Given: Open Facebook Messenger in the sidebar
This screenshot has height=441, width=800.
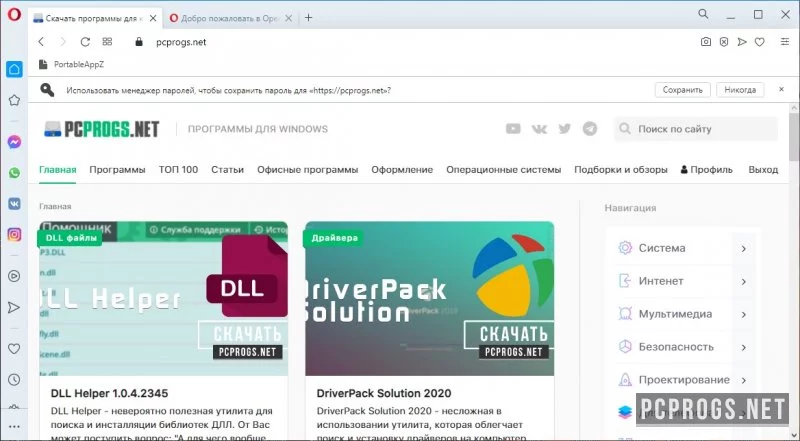Looking at the screenshot, I should click(14, 141).
